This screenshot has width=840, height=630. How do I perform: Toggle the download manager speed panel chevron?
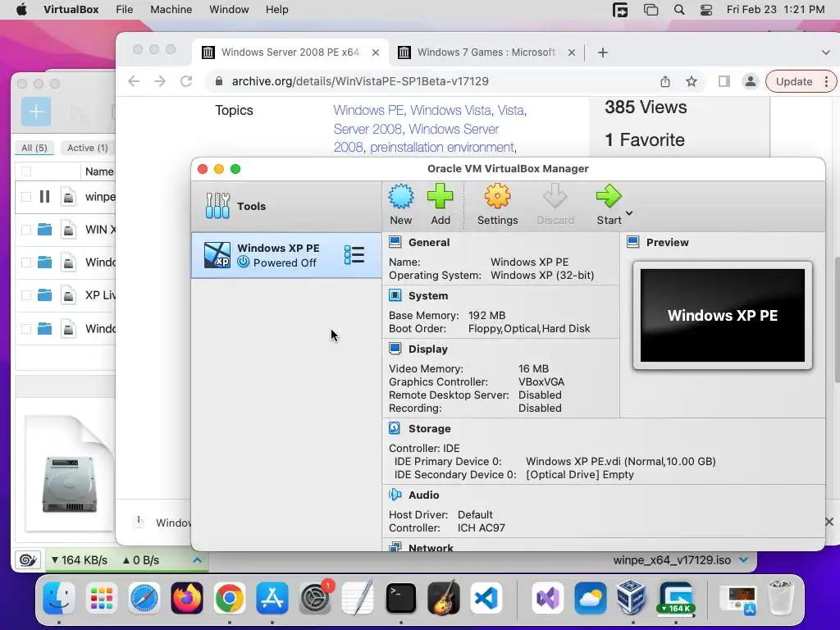[197, 559]
